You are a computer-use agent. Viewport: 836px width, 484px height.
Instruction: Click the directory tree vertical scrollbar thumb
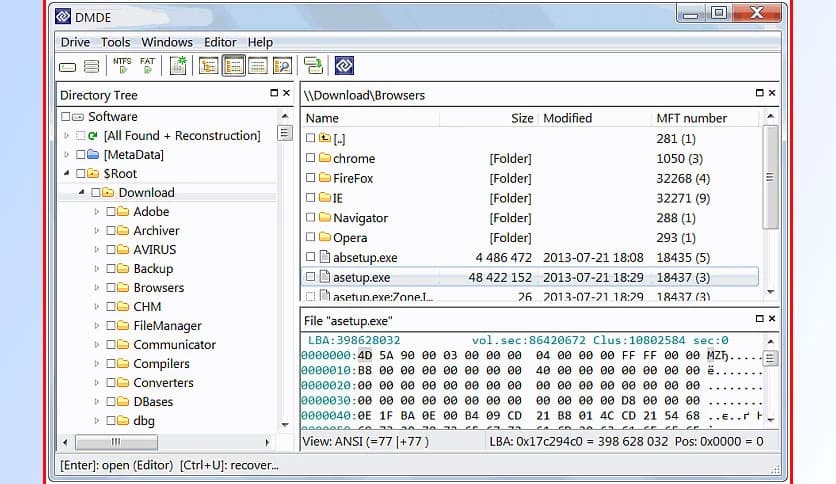point(285,133)
